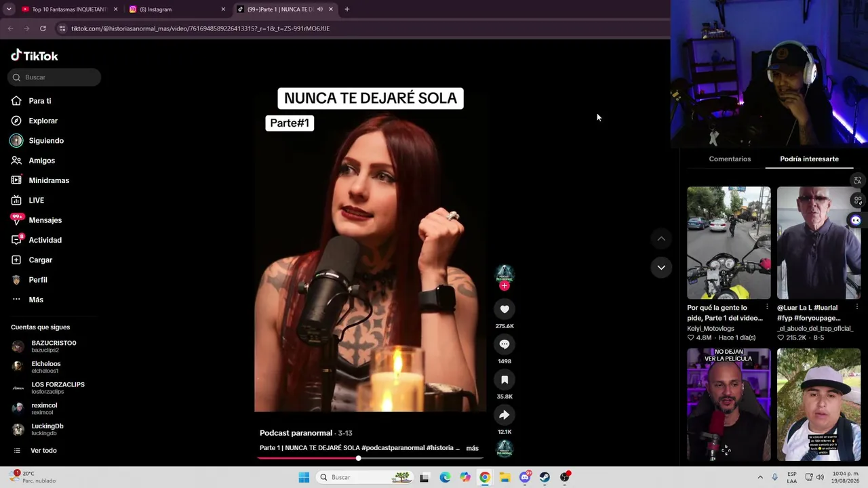This screenshot has height=488, width=868.
Task: Open microphone tray icon in taskbar
Action: coord(774,477)
